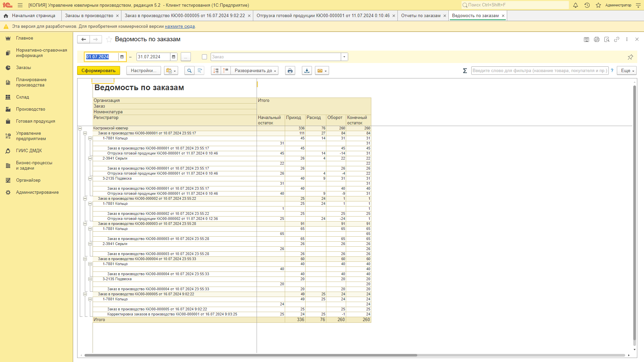Get link to report chain icon

(616, 39)
